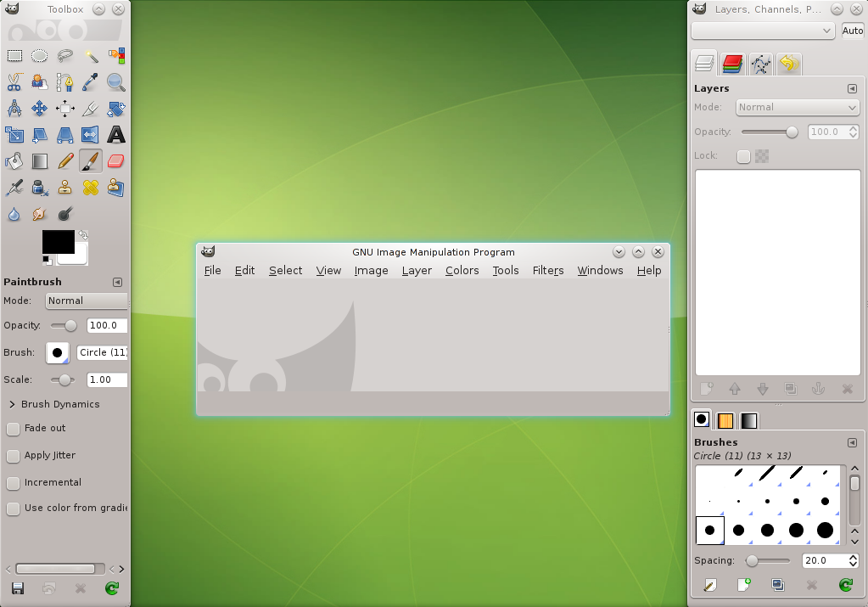Select the Select by Color tool

click(x=116, y=55)
